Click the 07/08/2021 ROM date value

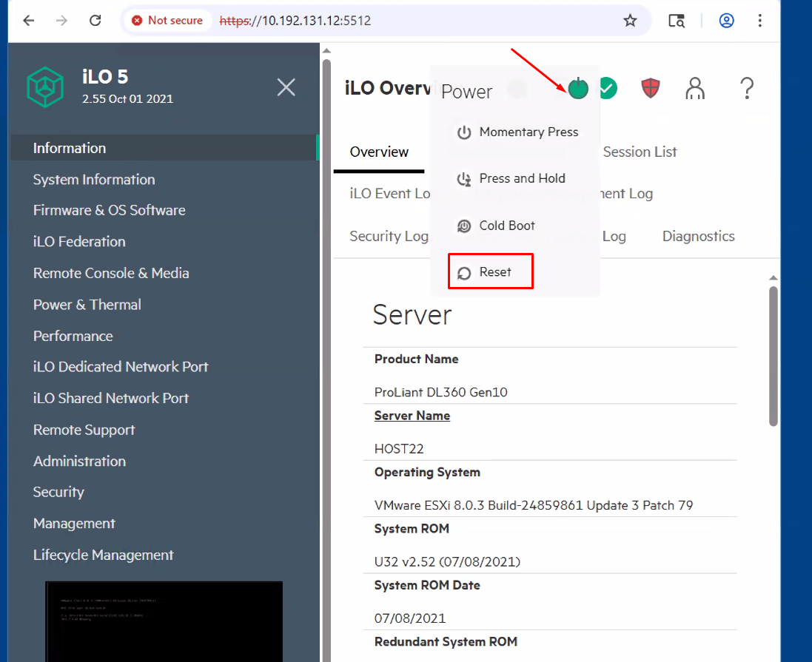[409, 618]
